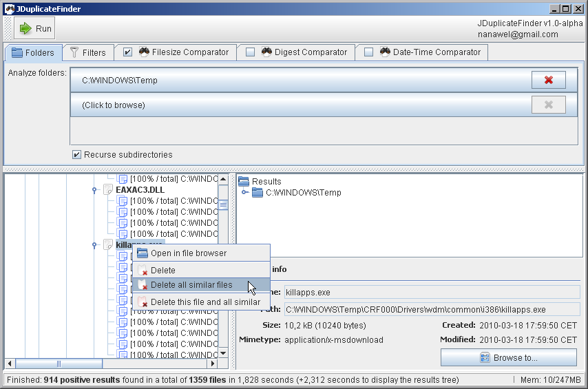588x389 pixels.
Task: Click the binoculars icon of Filesize Comparator
Action: [144, 52]
